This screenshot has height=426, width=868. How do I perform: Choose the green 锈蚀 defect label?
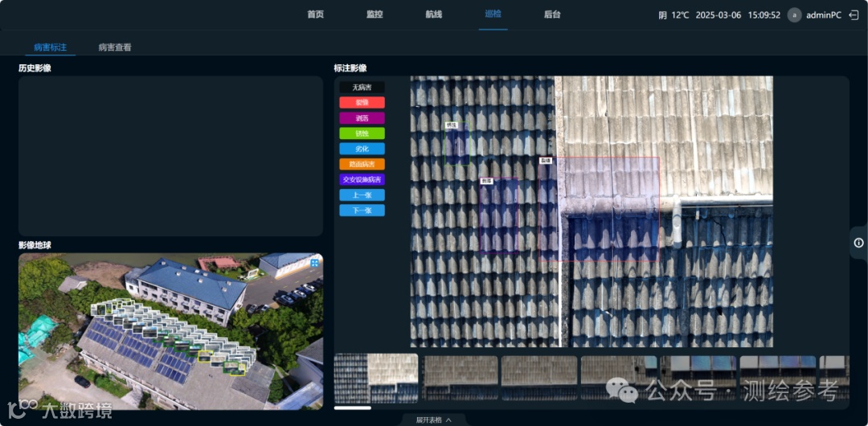pyautogui.click(x=362, y=133)
